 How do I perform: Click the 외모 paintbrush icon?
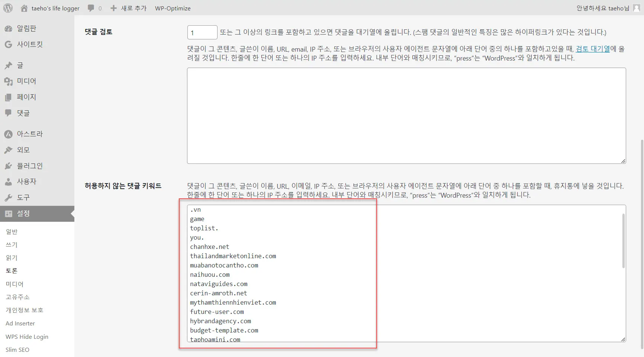pos(8,150)
